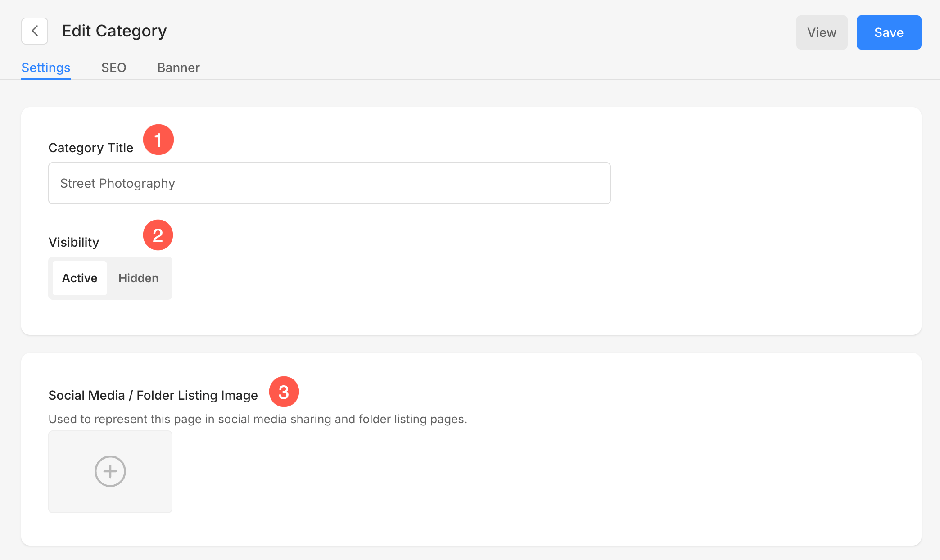Switch to the SEO tab
This screenshot has width=940, height=560.
[113, 68]
